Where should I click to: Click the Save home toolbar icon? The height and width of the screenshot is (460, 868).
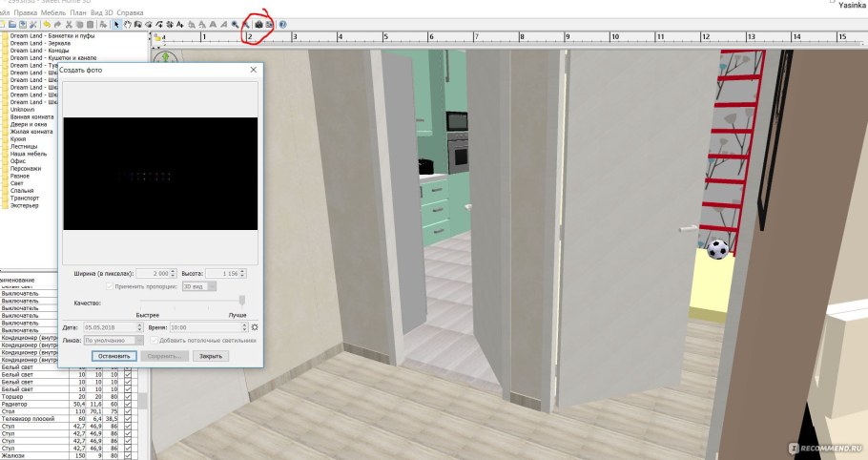[23, 25]
